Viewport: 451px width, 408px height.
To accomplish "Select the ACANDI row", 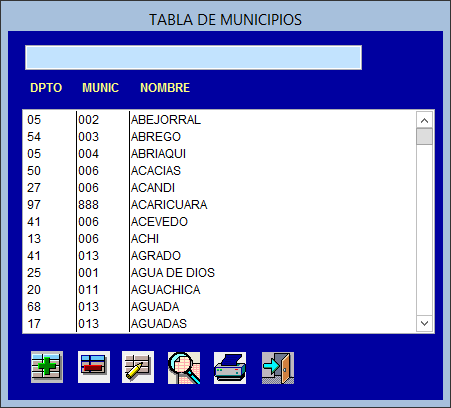I will (x=219, y=188).
